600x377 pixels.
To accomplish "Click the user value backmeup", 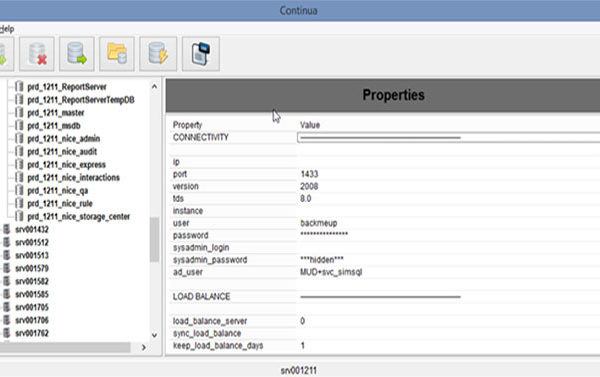I will tap(319, 223).
